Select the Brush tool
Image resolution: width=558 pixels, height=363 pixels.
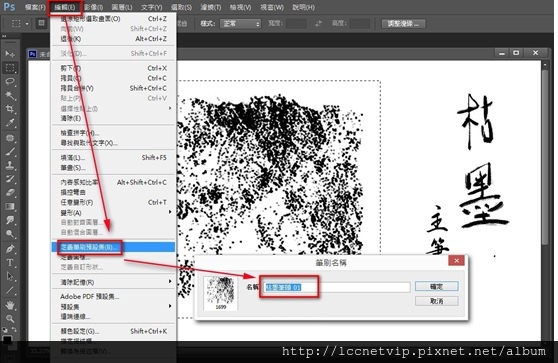(x=10, y=152)
